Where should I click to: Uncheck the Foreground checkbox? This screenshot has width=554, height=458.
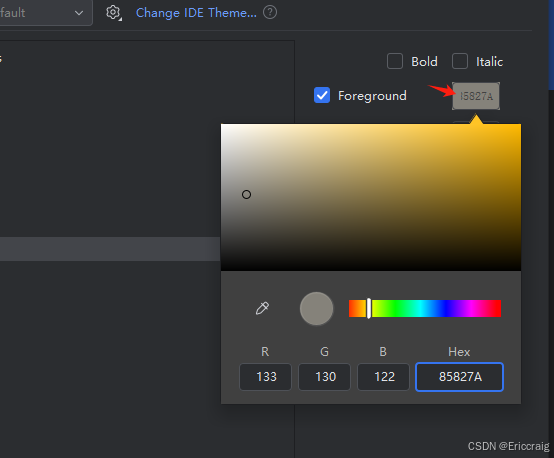pos(322,95)
